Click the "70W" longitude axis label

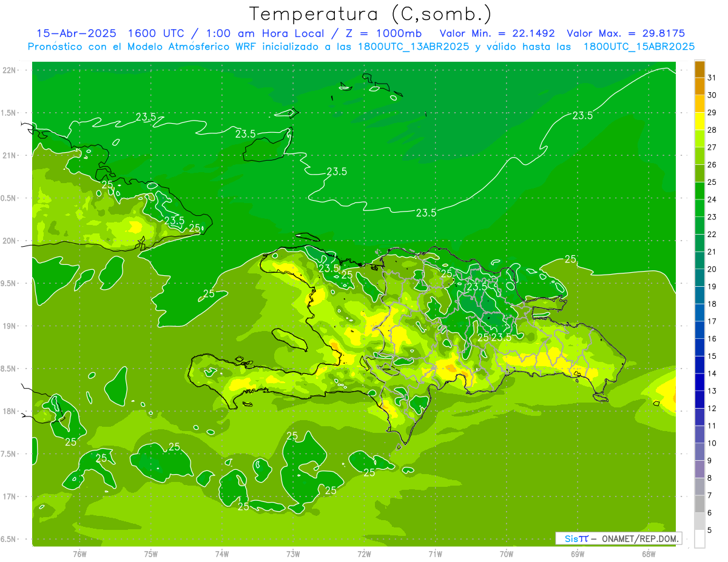tap(507, 554)
